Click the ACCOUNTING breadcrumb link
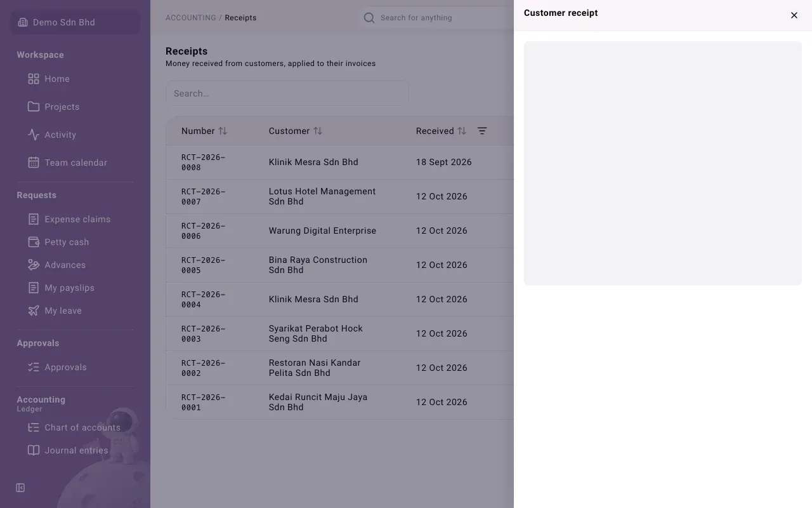812x508 pixels. 190,18
